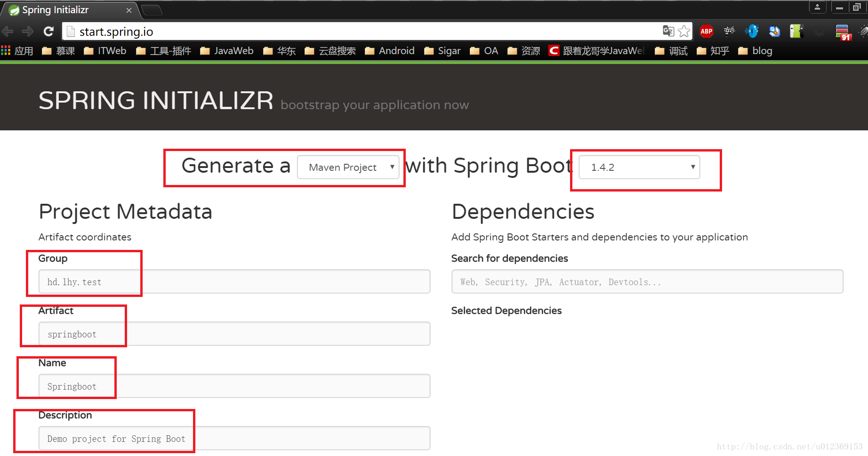The height and width of the screenshot is (456, 868).
Task: Click the Dependencies heading
Action: click(522, 212)
